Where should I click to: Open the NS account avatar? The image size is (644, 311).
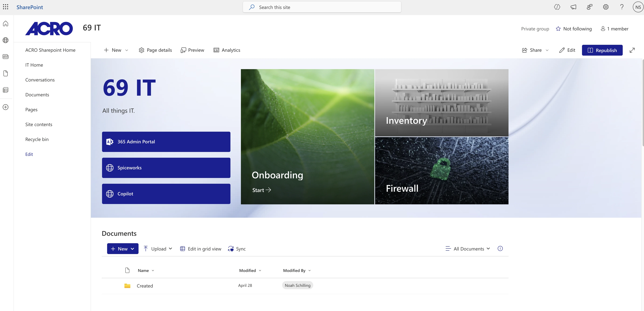point(638,7)
